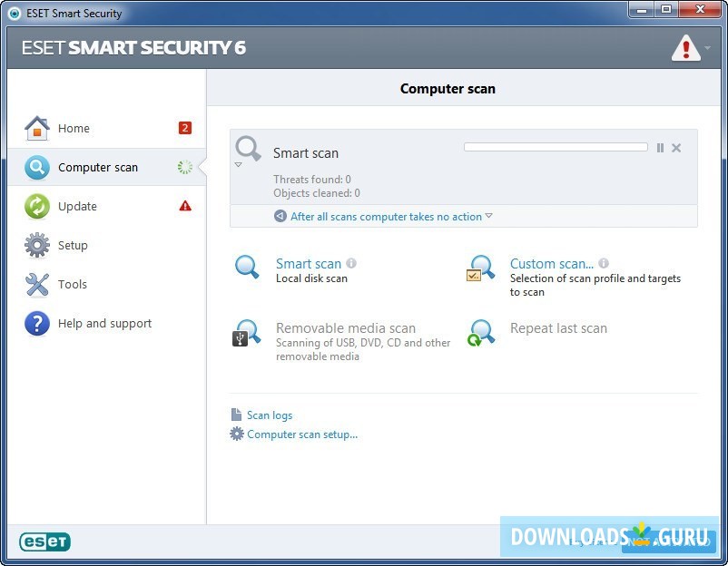Screen dimensions: 728x566
Task: Show info tooltip next to Smart scan
Action: coord(351,263)
